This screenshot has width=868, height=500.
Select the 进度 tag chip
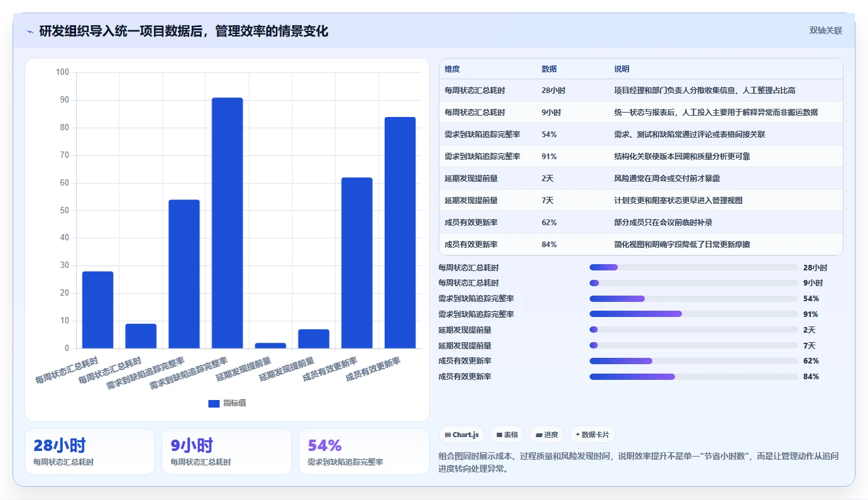pos(547,435)
